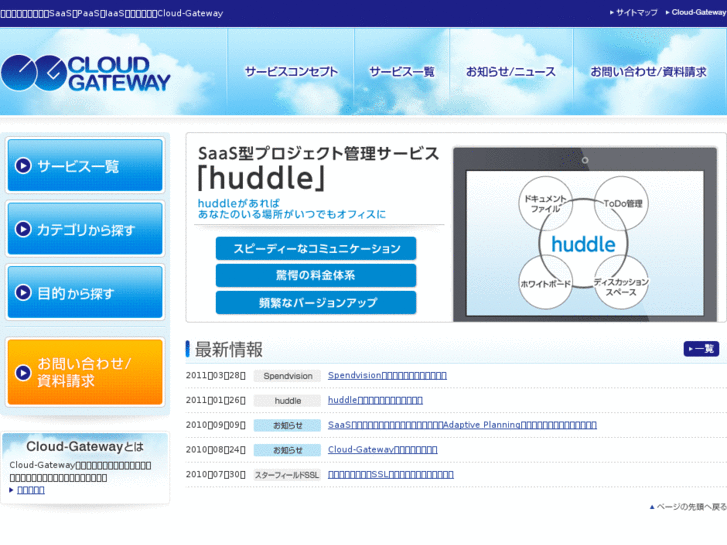
Task: Open the SaaS Adaptive Planning news link
Action: pyautogui.click(x=462, y=424)
